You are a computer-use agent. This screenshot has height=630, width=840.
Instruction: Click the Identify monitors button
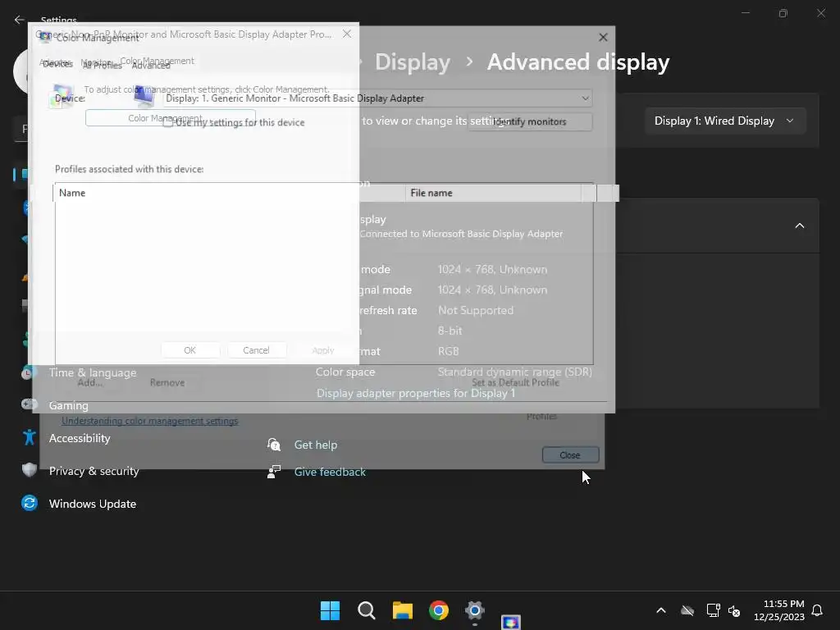click(531, 121)
